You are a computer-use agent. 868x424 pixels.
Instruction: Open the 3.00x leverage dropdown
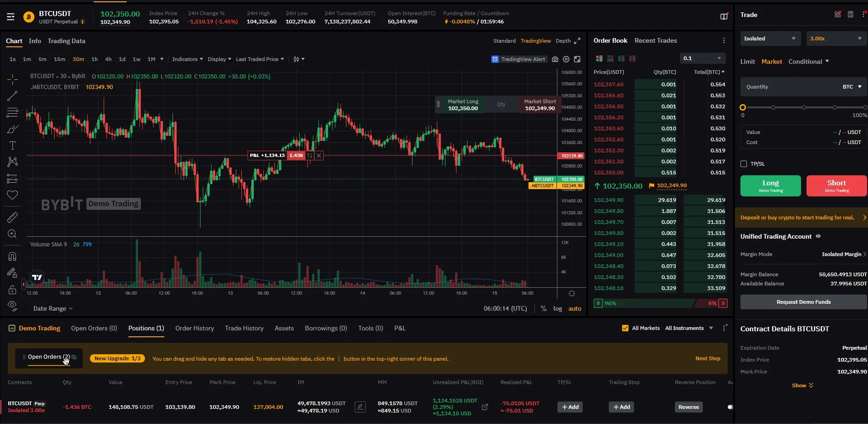(836, 39)
